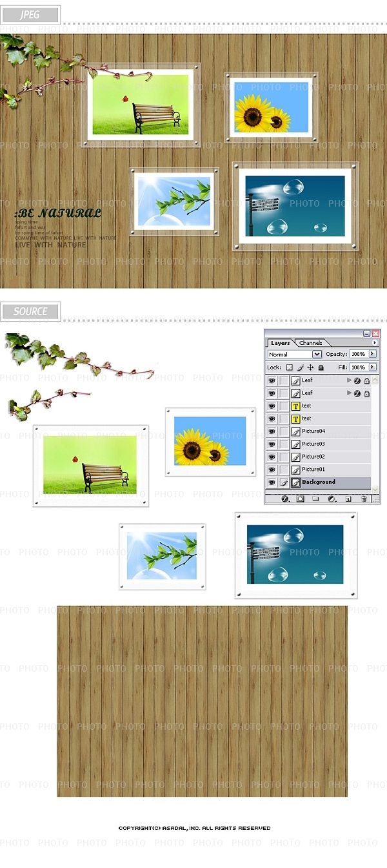Click the Opacity percentage field
This screenshot has width=387, height=868.
coord(358,354)
